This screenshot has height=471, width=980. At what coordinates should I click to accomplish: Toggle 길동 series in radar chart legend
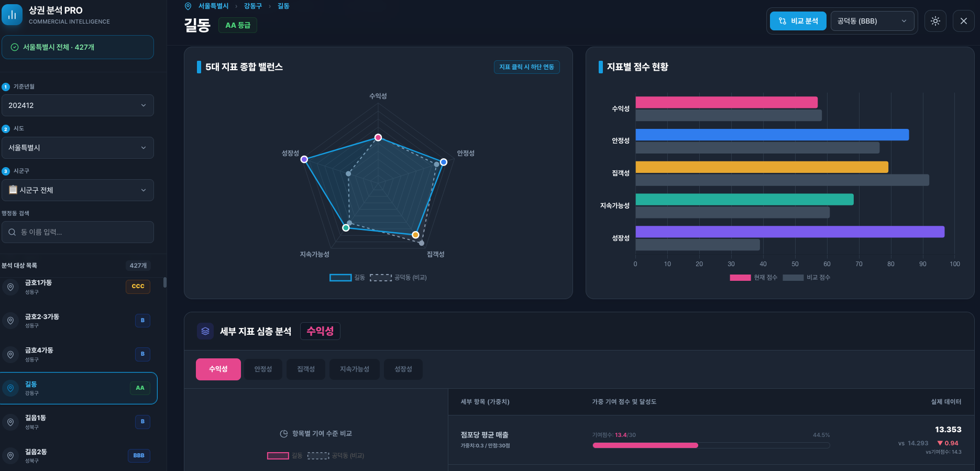347,278
